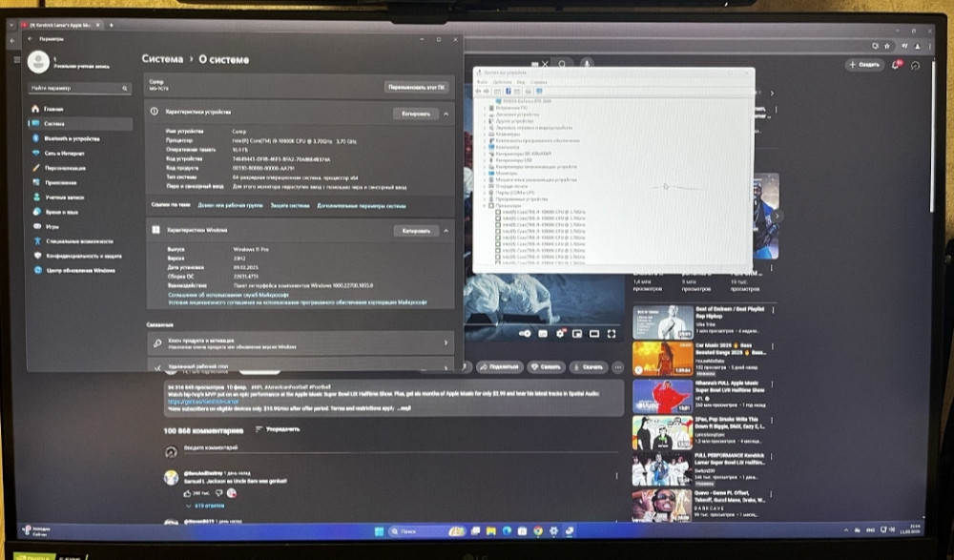The image size is (954, 560).
Task: Toggle subtitles in the video player
Action: click(543, 334)
